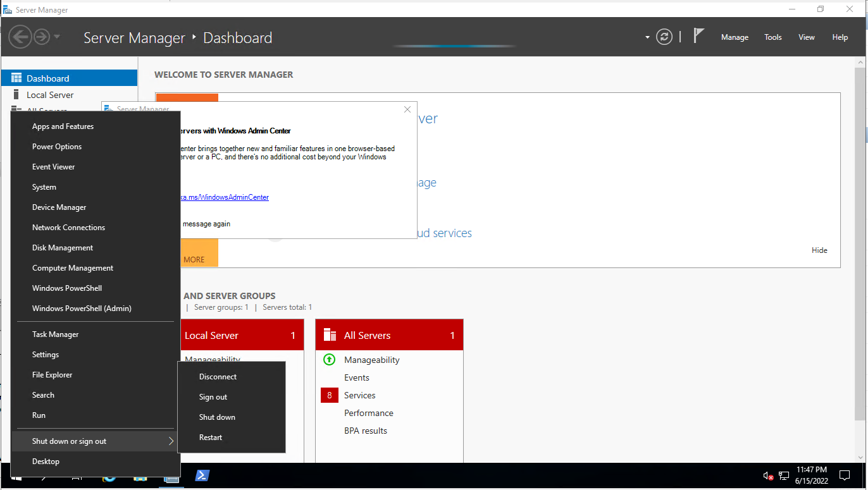868x490 pixels.
Task: Click the orange MORE tile
Action: [x=199, y=253]
